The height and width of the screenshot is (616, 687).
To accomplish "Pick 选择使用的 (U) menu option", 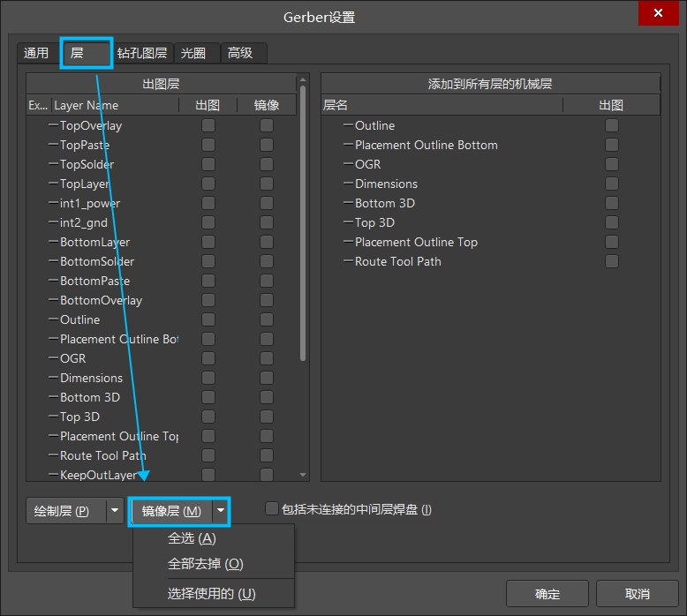I will point(211,594).
